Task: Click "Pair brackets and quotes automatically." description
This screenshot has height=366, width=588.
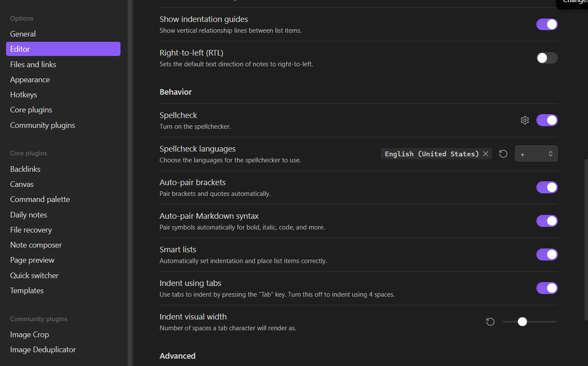Action: (215, 194)
